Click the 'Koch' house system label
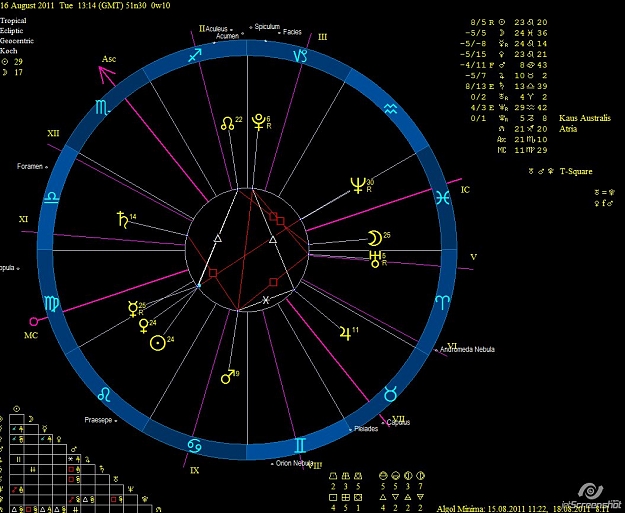Viewport: 625px width, 513px height. coord(8,51)
